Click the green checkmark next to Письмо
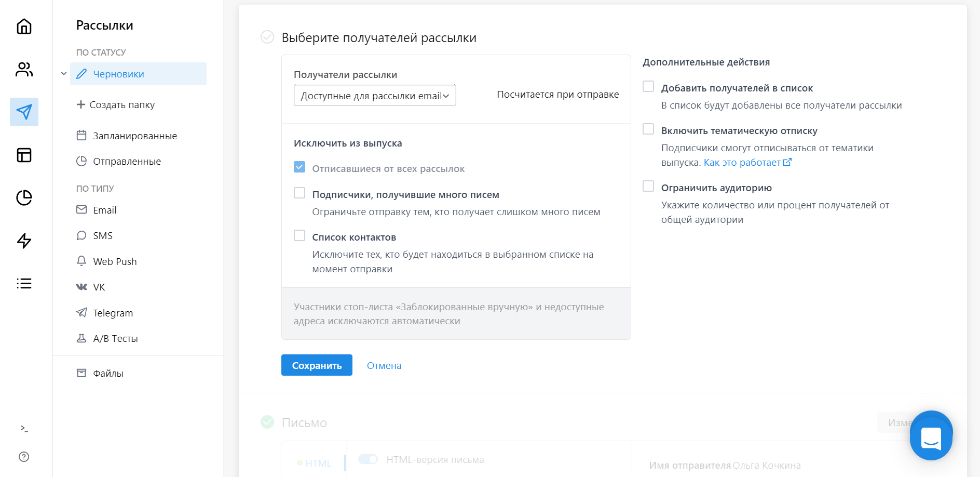 click(267, 422)
